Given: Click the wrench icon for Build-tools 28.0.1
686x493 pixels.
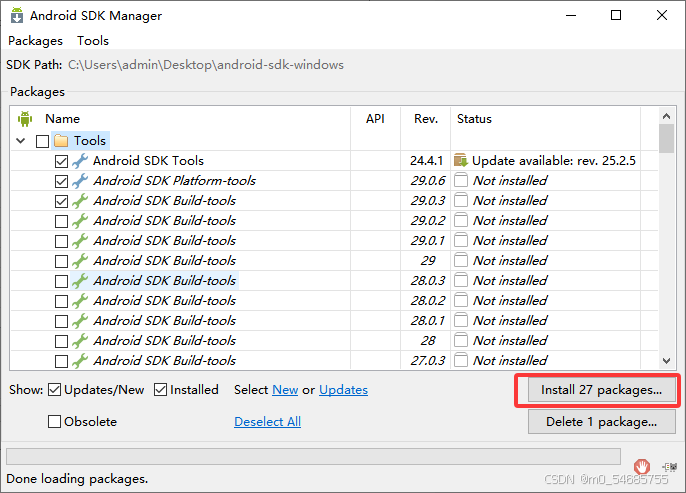Looking at the screenshot, I should pyautogui.click(x=80, y=321).
